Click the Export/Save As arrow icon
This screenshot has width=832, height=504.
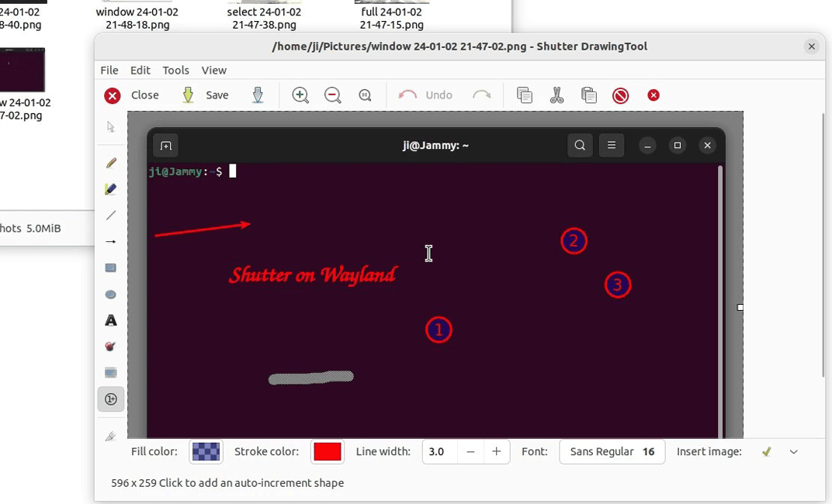(x=258, y=95)
